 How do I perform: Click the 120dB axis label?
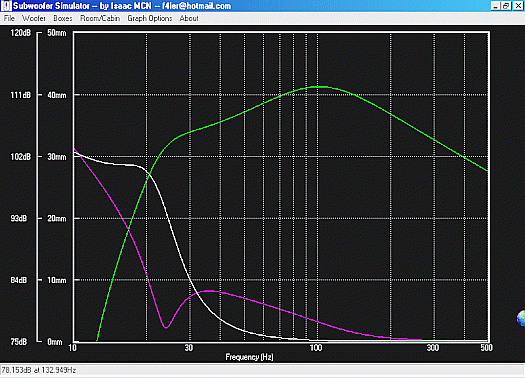click(20, 33)
